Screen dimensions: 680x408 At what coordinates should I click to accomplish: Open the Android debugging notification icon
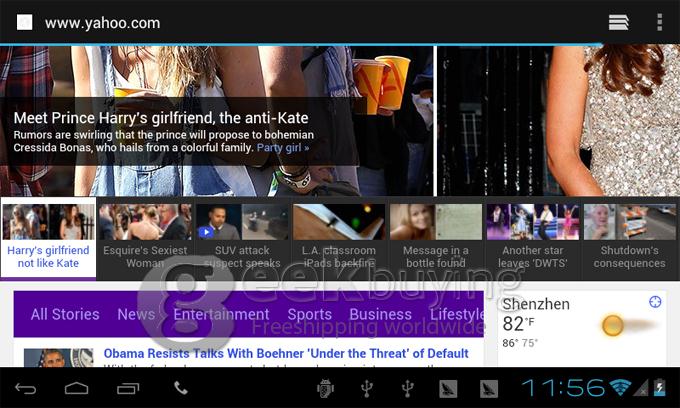click(x=325, y=388)
